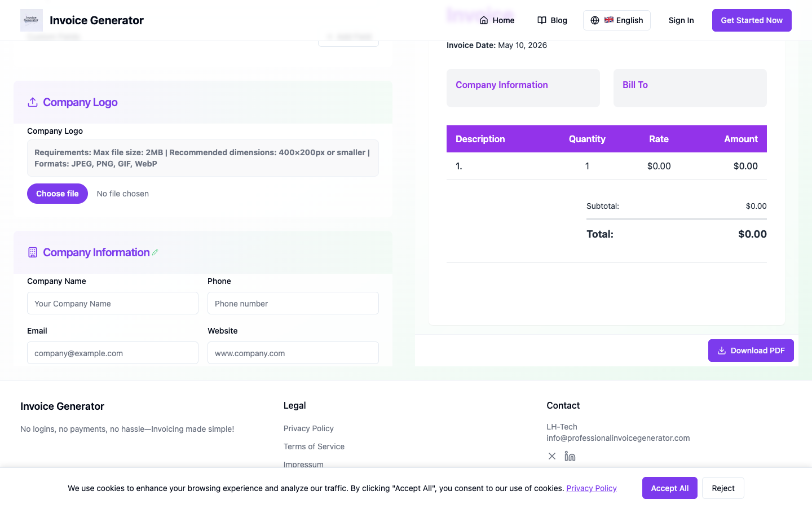Click the Blog book icon
This screenshot has height=508, width=812.
542,20
